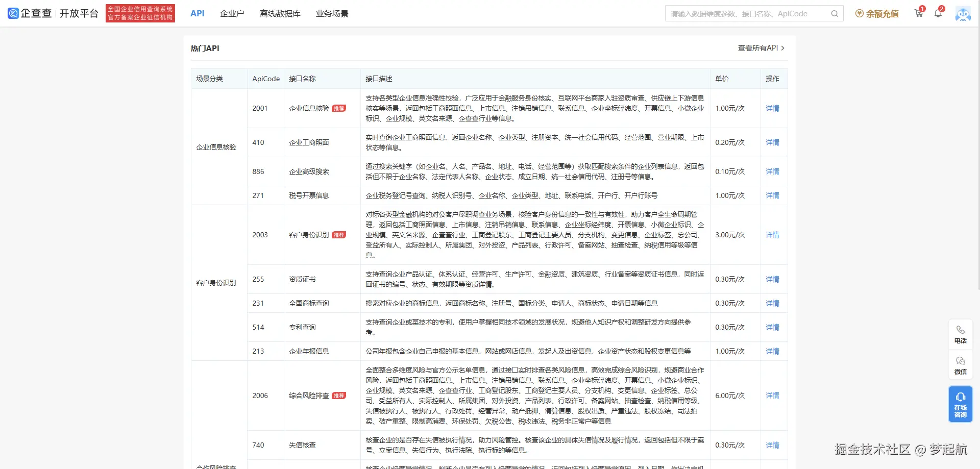Click the 电话 phone support icon
The height and width of the screenshot is (469, 980).
pos(961,334)
